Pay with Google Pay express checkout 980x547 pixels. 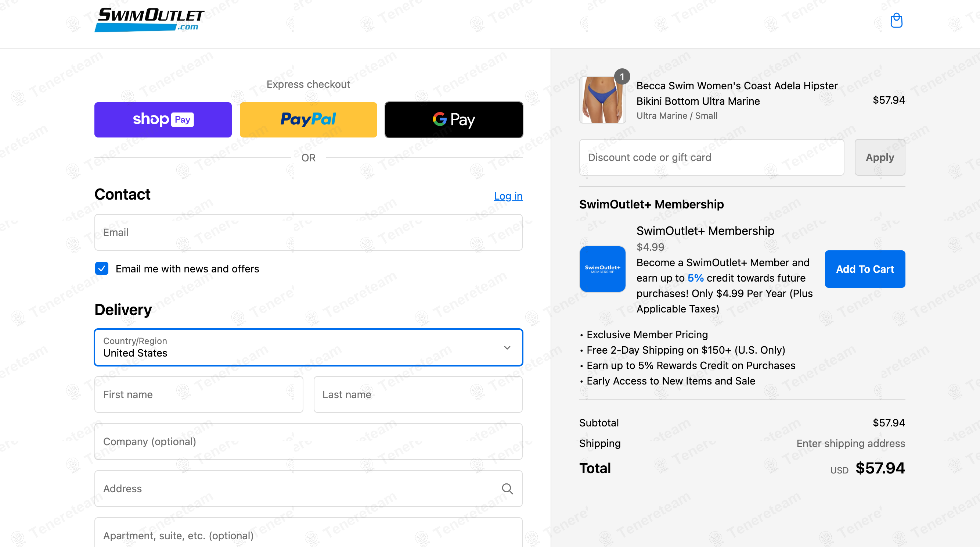pos(454,119)
